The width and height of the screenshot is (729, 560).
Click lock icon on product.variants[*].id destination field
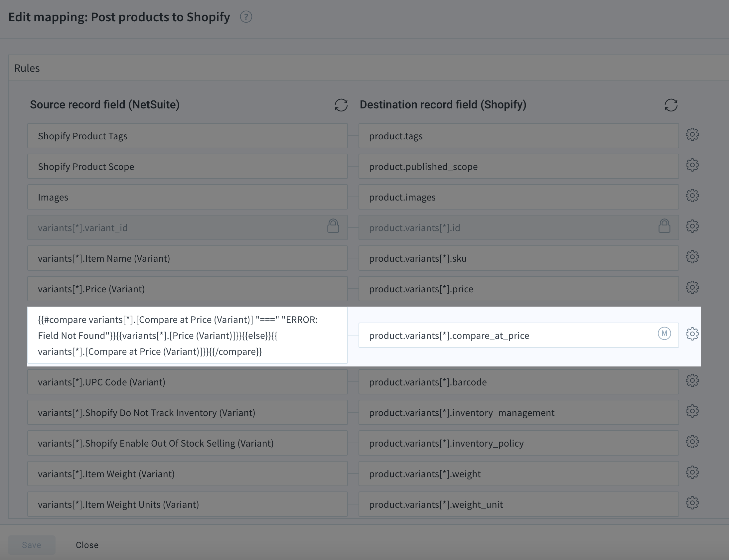tap(664, 226)
